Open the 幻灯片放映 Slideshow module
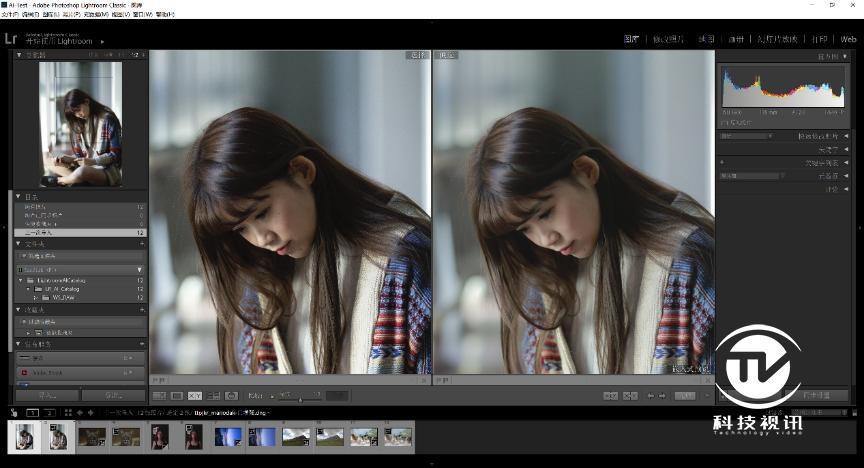The image size is (864, 468). point(777,39)
